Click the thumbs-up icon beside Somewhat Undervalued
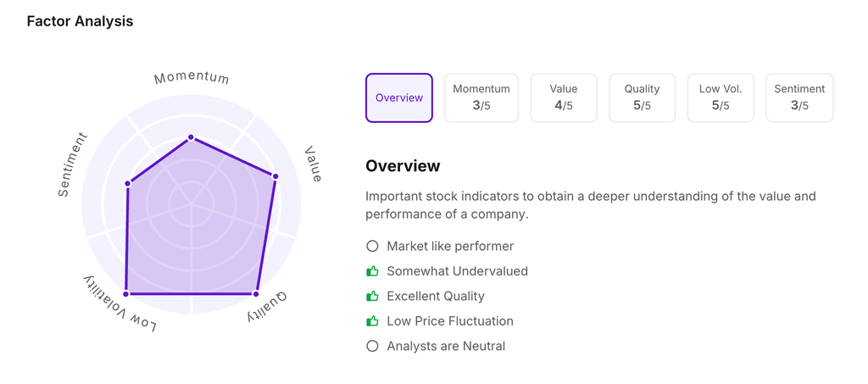This screenshot has width=868, height=384. [372, 271]
